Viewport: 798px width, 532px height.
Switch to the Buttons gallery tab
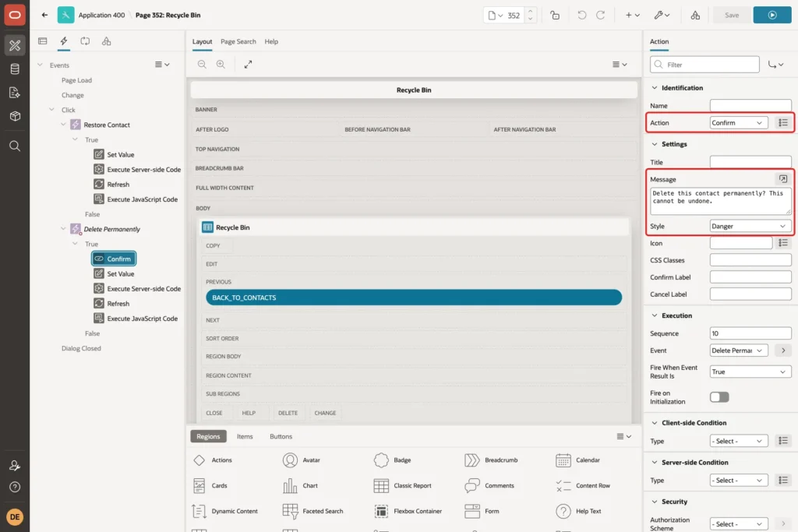pos(281,436)
